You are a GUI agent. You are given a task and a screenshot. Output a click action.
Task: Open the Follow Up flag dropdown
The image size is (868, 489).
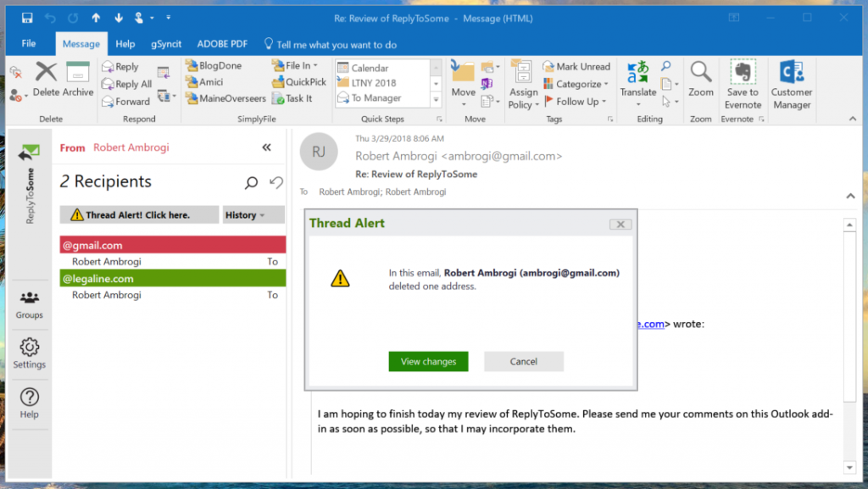point(575,102)
